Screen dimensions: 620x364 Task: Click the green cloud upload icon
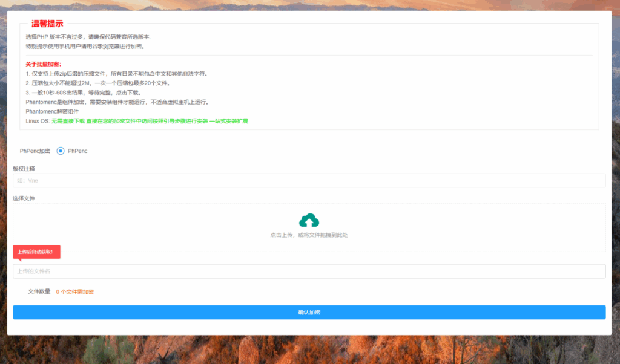click(309, 220)
